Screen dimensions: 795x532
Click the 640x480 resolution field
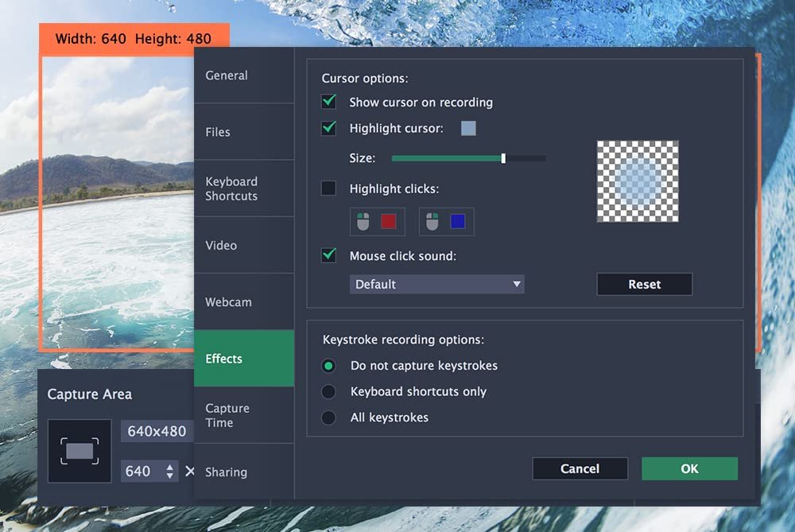pos(156,431)
